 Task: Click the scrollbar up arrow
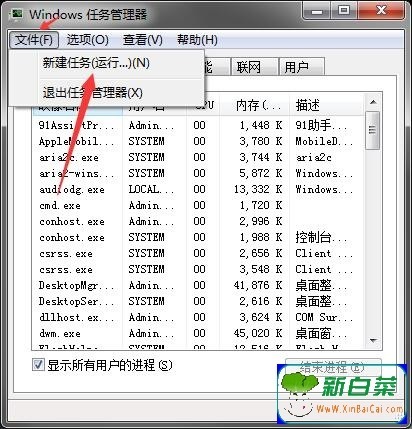pos(373,102)
